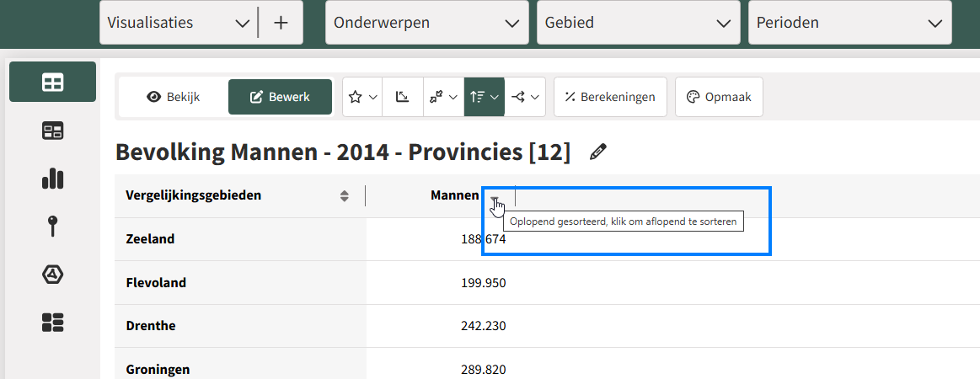Add a new visualisation with plus button

pyautogui.click(x=281, y=23)
